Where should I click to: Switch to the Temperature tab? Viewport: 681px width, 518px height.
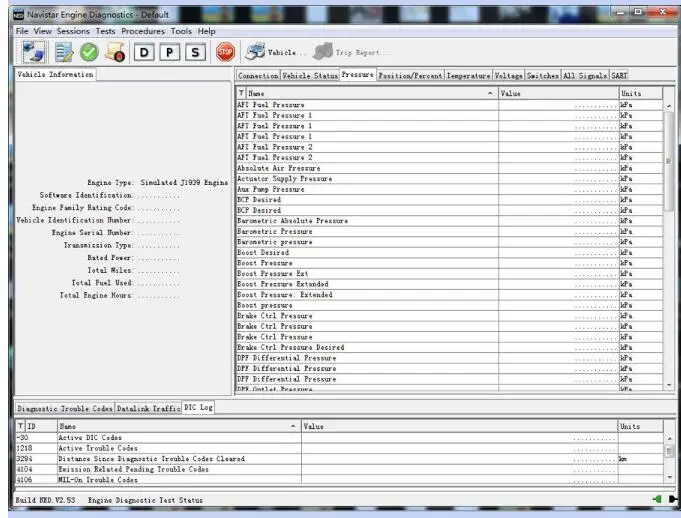[x=468, y=76]
